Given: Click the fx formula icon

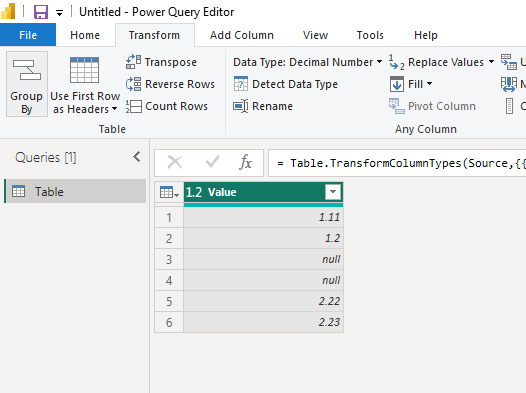Looking at the screenshot, I should coord(245,163).
